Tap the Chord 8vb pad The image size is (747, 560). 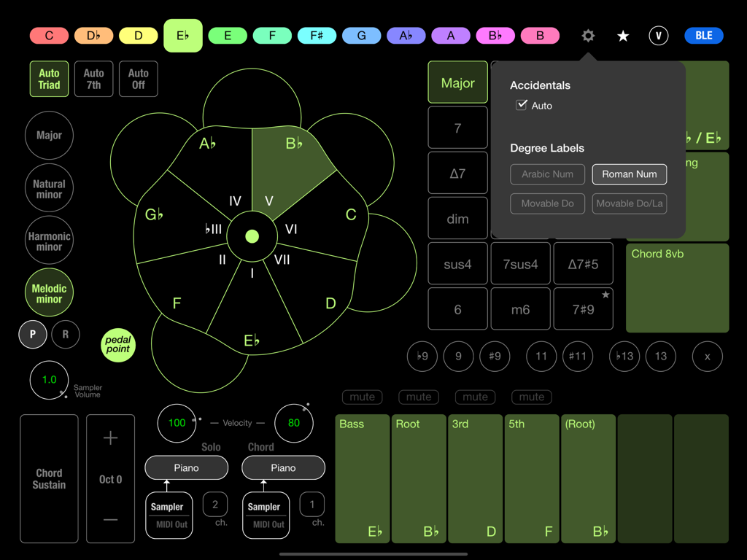677,288
